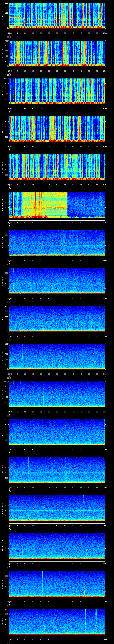Pick the spectrogram panel starting at 20:17:00

[57, 129]
